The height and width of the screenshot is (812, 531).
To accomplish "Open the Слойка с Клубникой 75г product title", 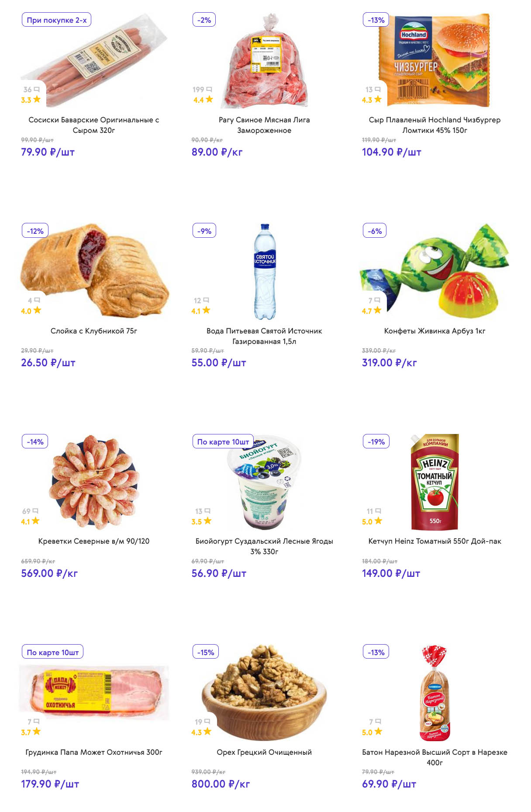I will (94, 331).
